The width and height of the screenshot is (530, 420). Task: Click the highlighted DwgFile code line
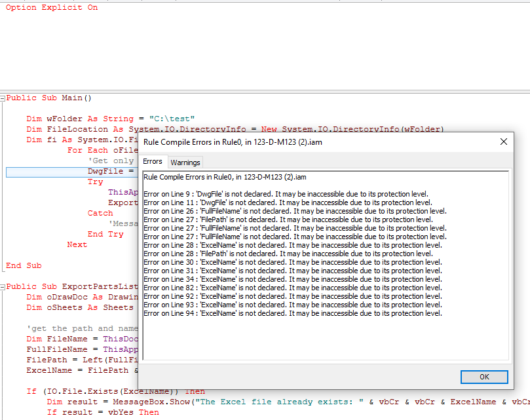72,172
